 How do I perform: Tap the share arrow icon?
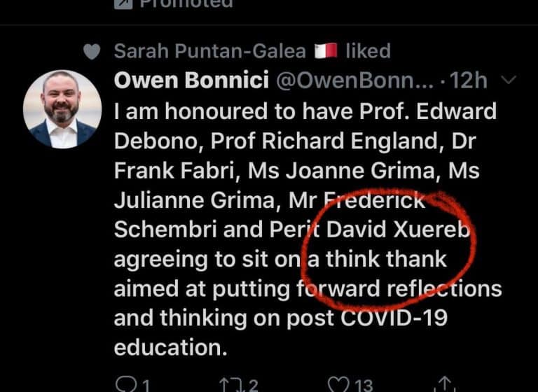(445, 384)
